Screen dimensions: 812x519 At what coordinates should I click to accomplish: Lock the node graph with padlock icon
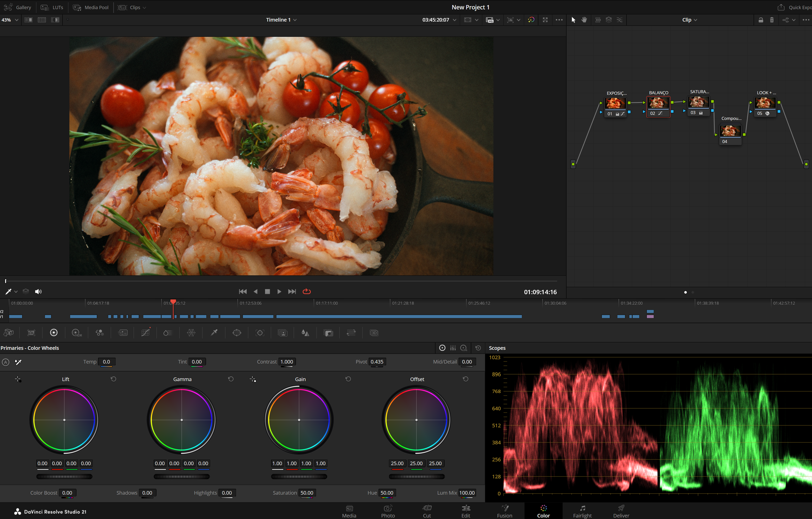(761, 20)
